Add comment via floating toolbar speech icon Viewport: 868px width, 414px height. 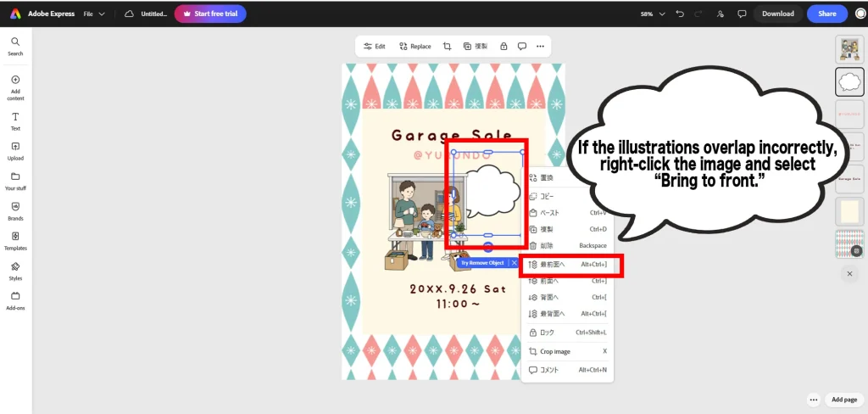[x=522, y=47]
